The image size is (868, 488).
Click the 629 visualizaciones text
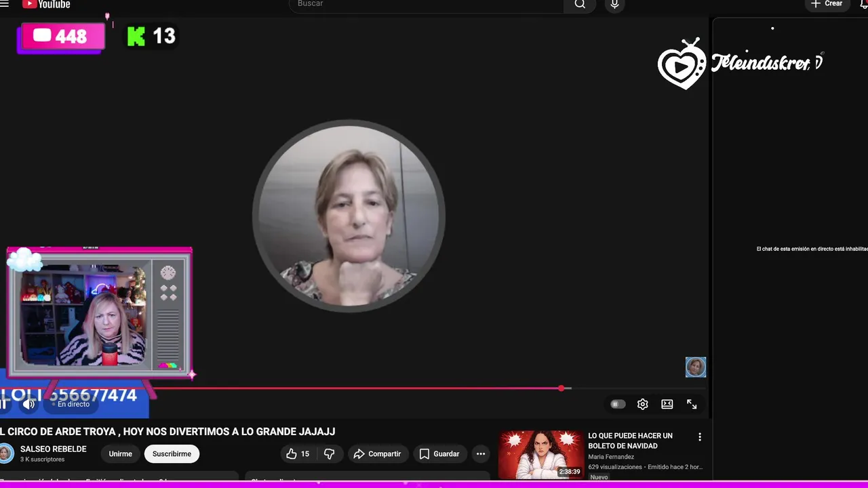(615, 467)
